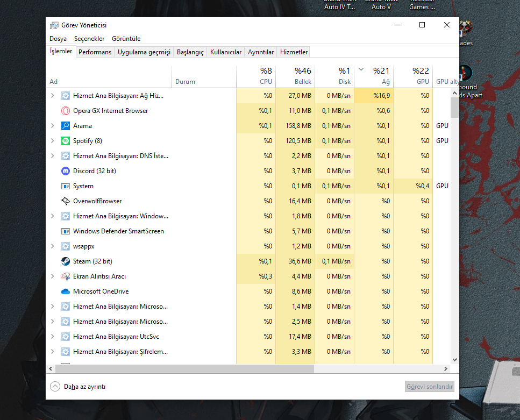Click the horizontal scrollbar right arrow
The image size is (520, 420).
click(x=446, y=368)
